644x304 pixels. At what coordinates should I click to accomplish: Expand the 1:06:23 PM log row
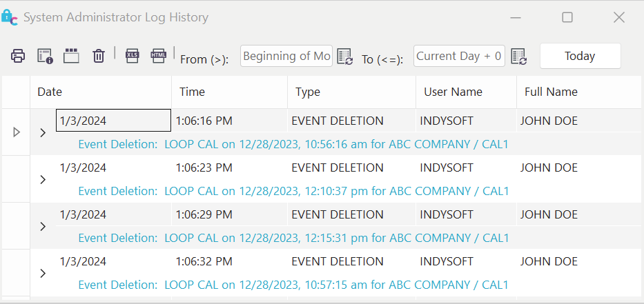click(43, 179)
